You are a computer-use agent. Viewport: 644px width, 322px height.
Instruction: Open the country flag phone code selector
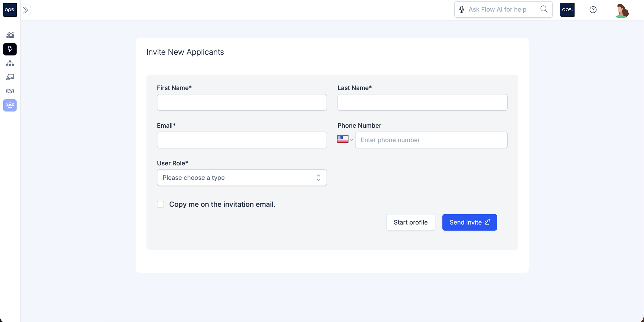coord(345,139)
